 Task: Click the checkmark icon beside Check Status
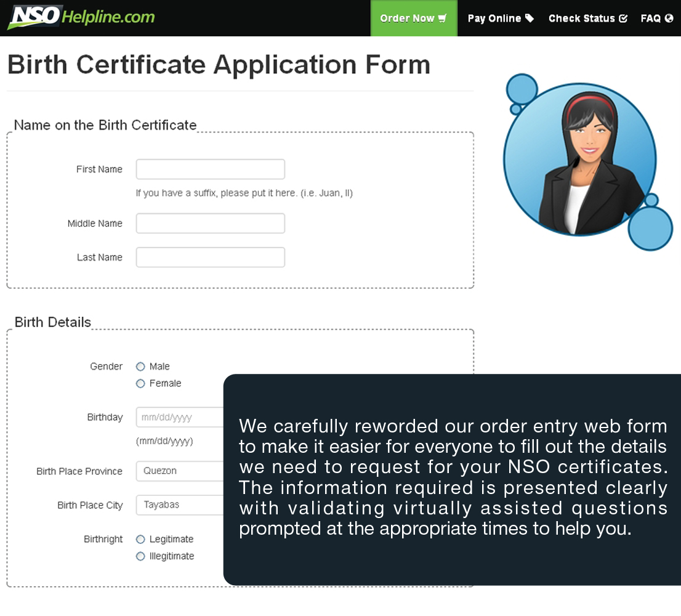(x=623, y=18)
